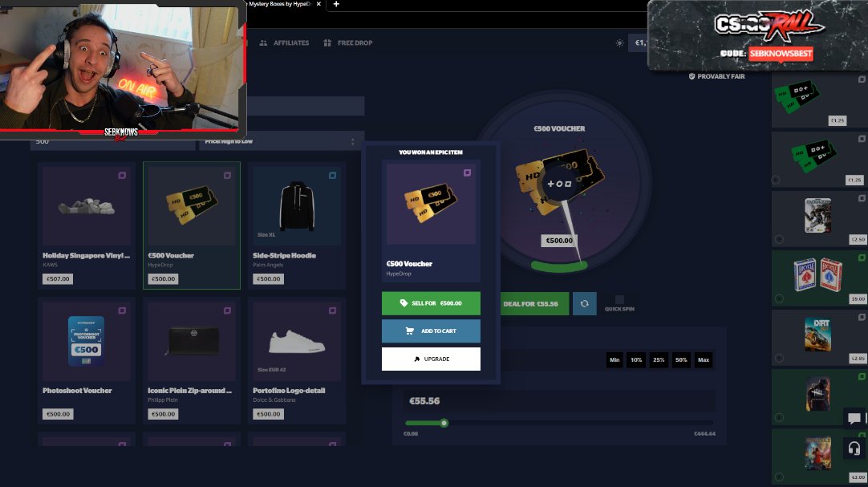The height and width of the screenshot is (487, 868).
Task: Set deal amount to Min
Action: 614,359
